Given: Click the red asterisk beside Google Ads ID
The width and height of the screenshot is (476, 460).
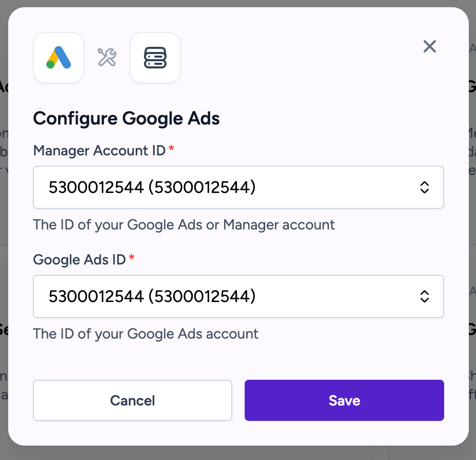Looking at the screenshot, I should click(132, 258).
